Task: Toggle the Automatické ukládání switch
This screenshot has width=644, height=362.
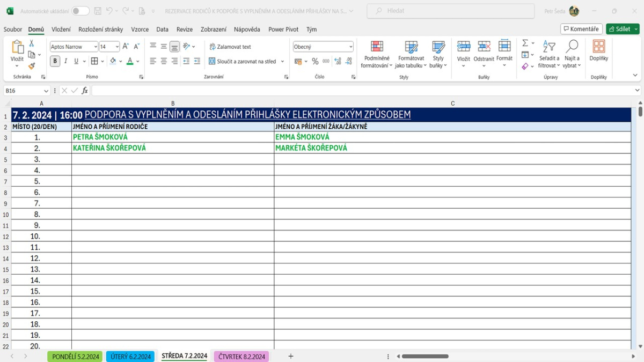Action: (80, 11)
